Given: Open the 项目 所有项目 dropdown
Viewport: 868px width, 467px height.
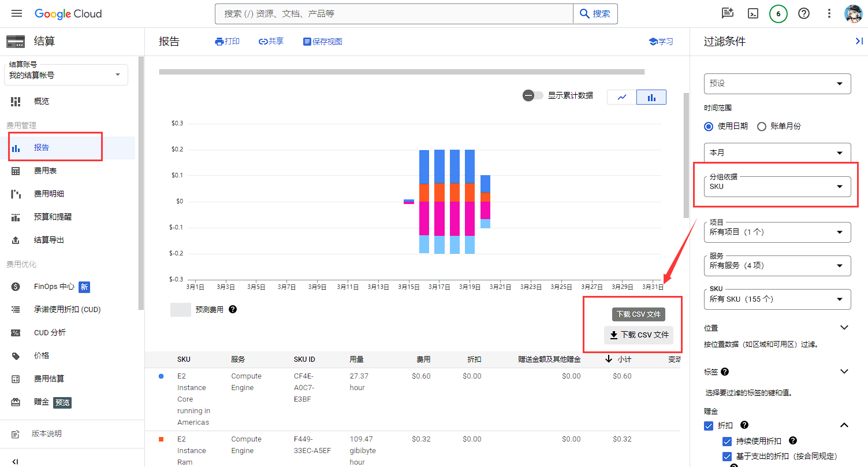Looking at the screenshot, I should (x=777, y=232).
